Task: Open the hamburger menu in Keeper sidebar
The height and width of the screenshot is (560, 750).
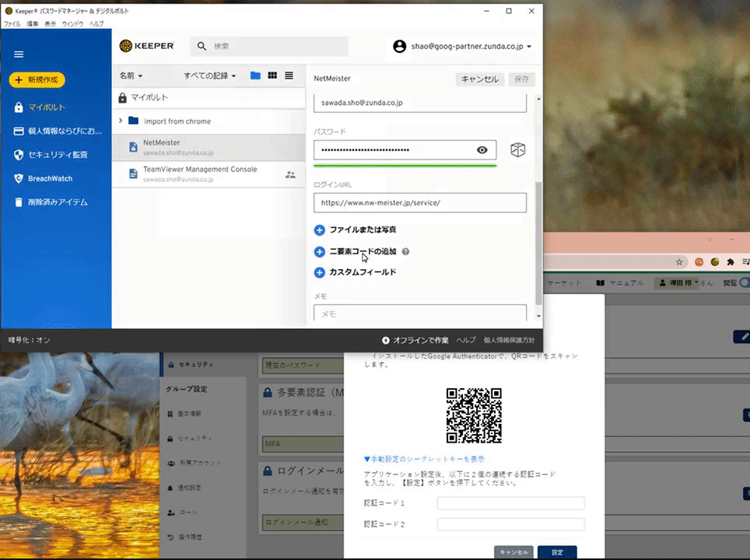Action: coord(19,54)
